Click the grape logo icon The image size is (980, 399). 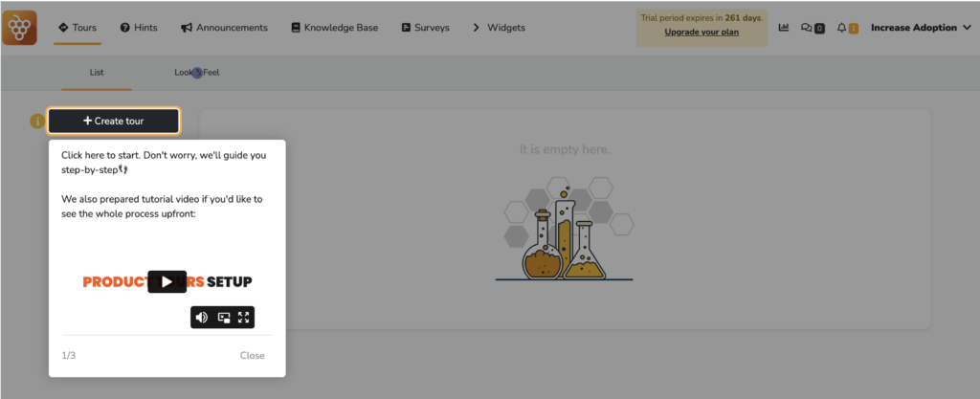(19, 28)
